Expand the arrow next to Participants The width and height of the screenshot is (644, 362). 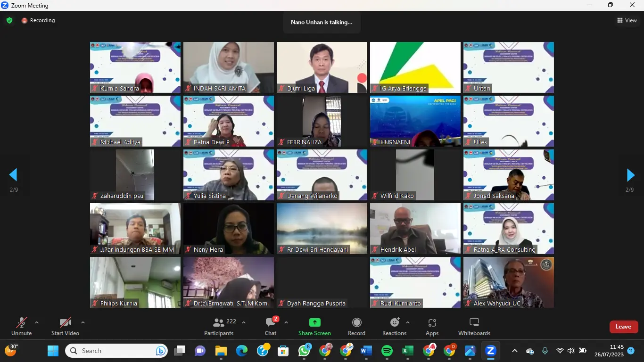pos(244,323)
